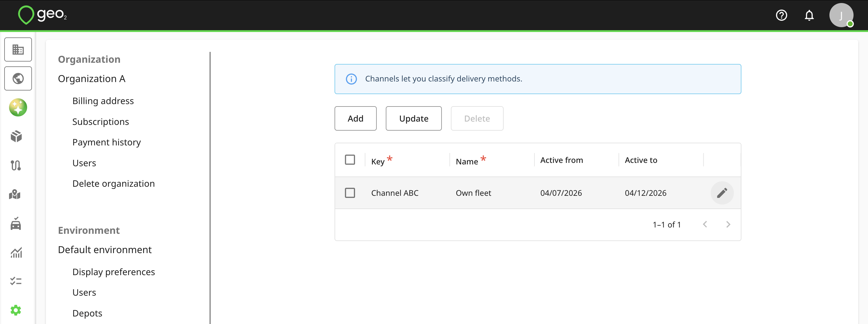This screenshot has width=868, height=324.
Task: Click the Add channel button
Action: tap(355, 118)
